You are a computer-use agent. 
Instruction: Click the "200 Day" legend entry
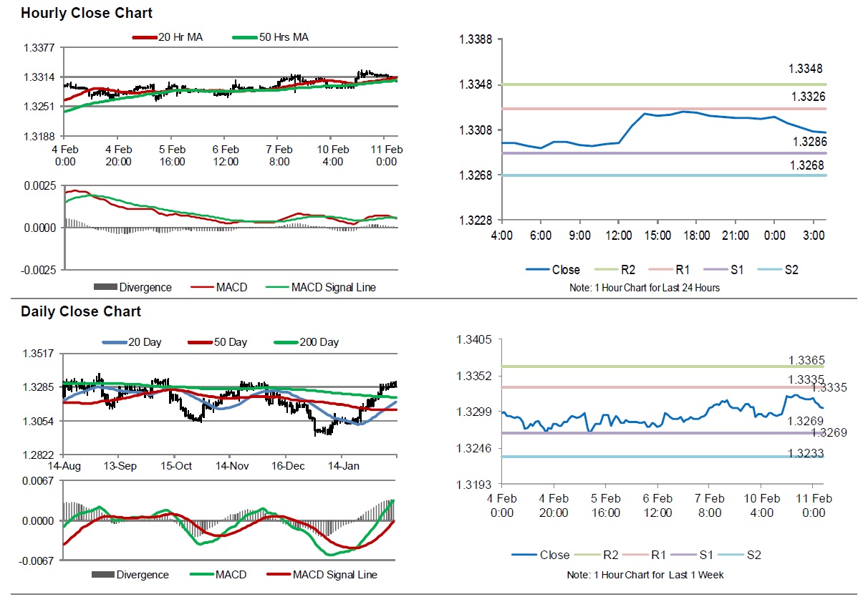307,342
